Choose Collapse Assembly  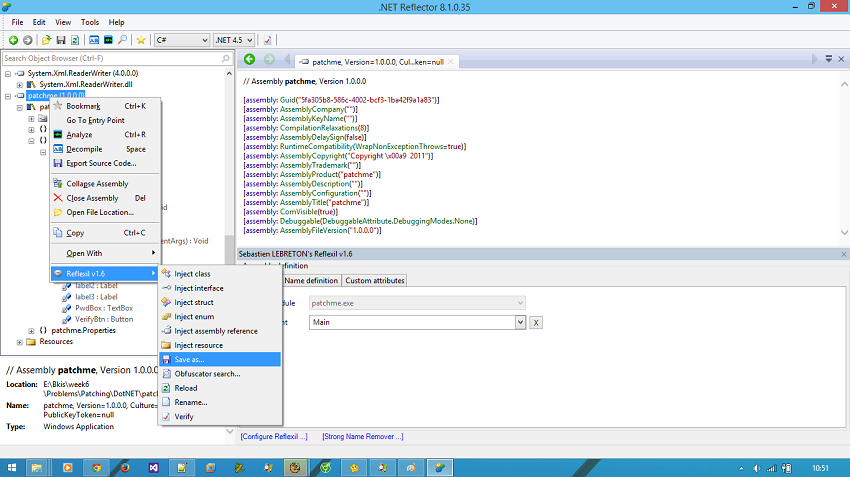coord(106,184)
